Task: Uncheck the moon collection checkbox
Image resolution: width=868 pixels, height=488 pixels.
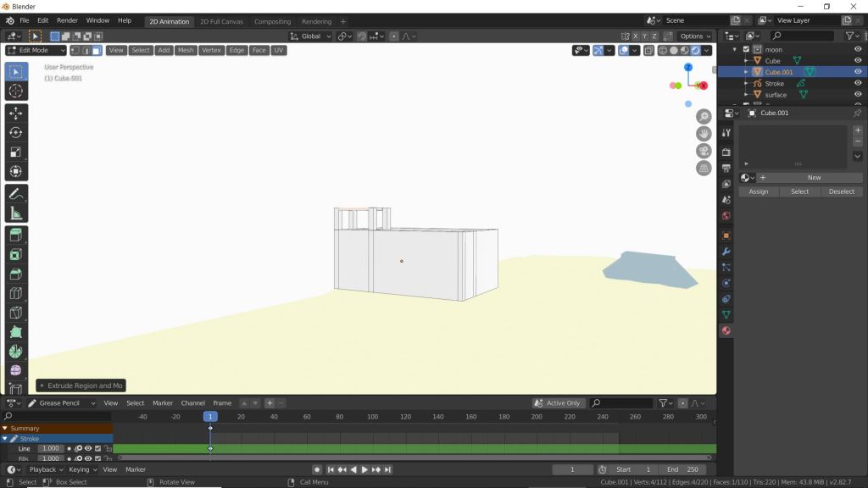Action: coord(746,50)
